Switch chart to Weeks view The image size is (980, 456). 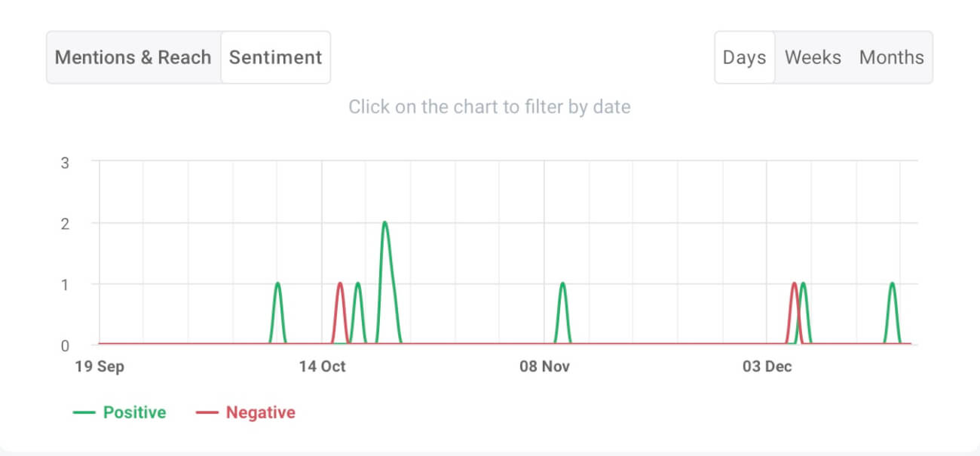coord(813,57)
